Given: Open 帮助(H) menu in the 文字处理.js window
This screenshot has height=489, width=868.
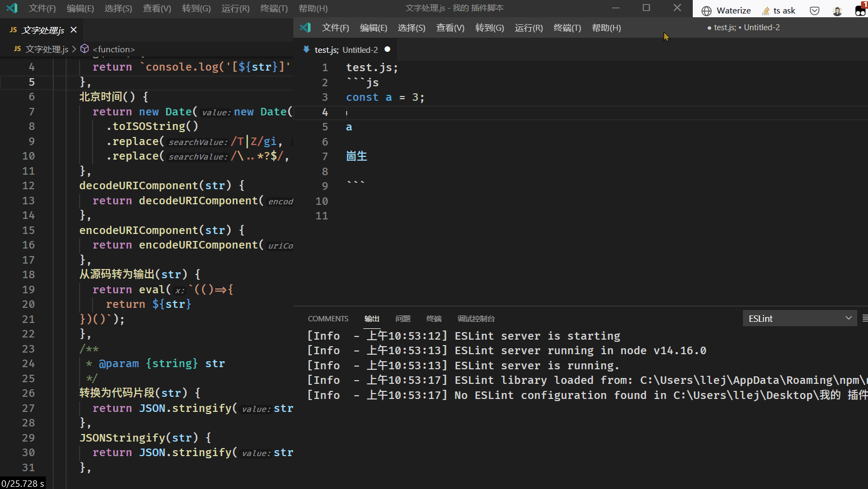Looking at the screenshot, I should click(x=313, y=9).
